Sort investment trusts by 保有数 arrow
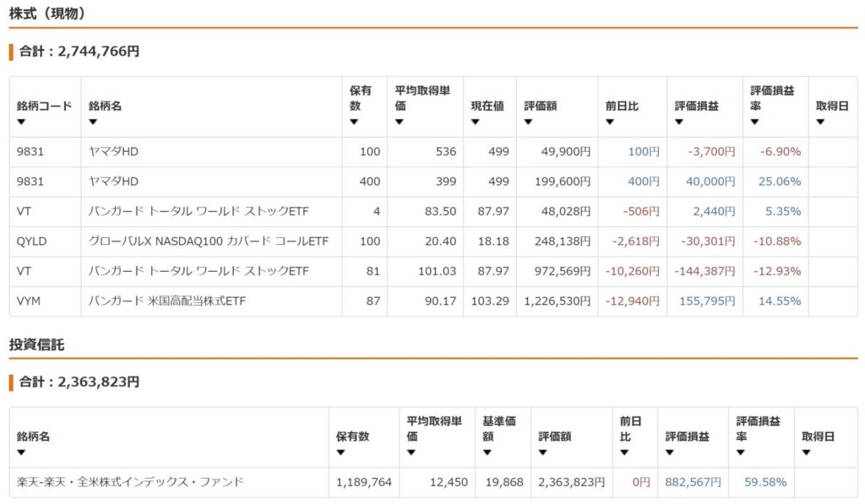865x504 pixels. [x=341, y=453]
